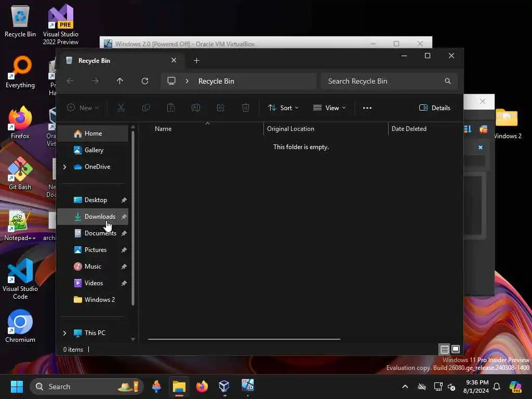Image resolution: width=532 pixels, height=399 pixels.
Task: Open Firefox desktop shortcut
Action: (20, 123)
